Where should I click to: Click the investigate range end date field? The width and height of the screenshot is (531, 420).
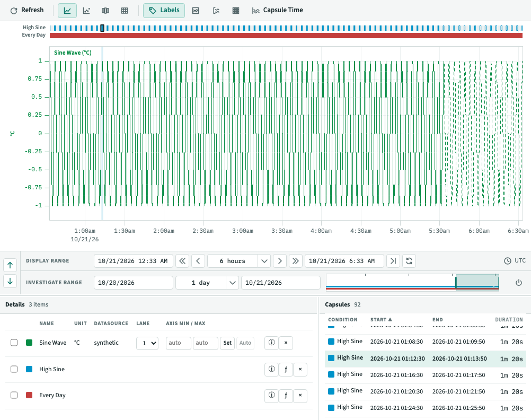(x=281, y=283)
